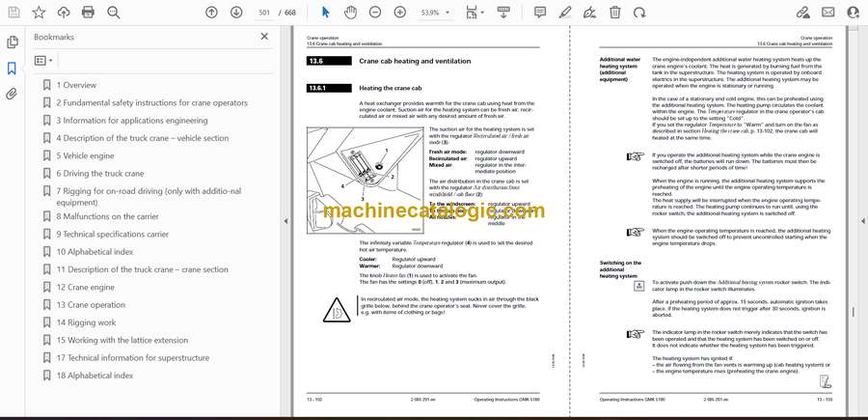Screen dimensions: 868x420
Task: Print the document
Action: (88, 13)
